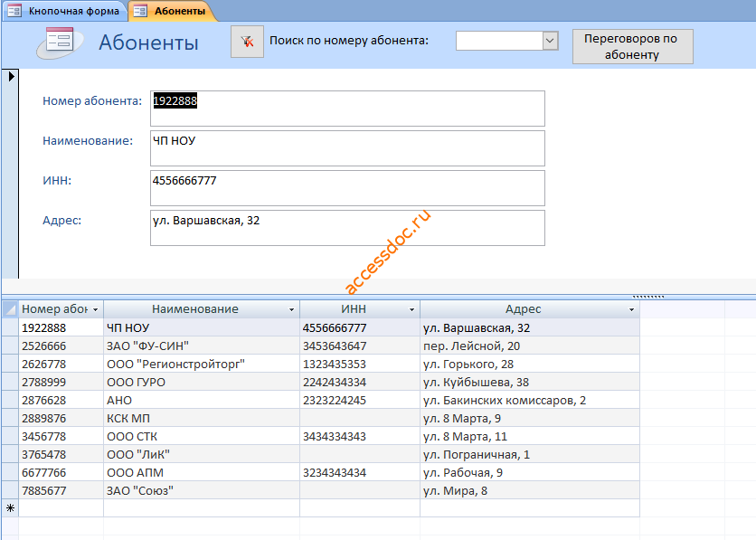Select cell 2526666 in the datasheet

coord(61,346)
